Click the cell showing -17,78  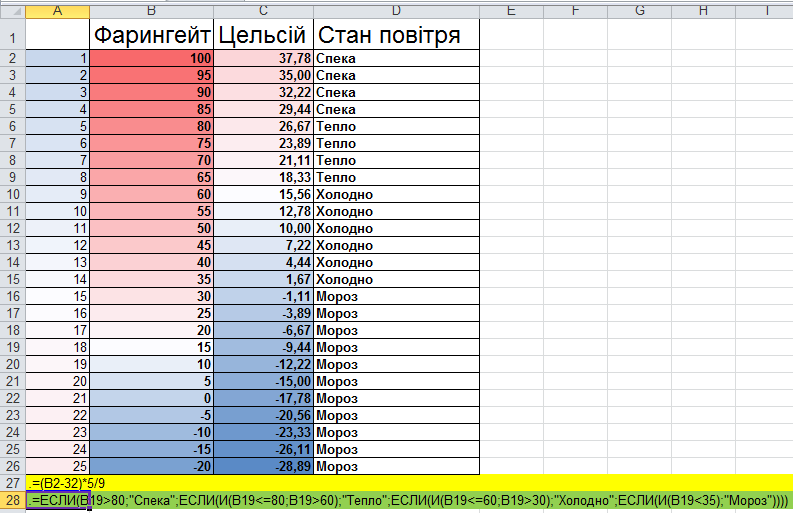(263, 398)
